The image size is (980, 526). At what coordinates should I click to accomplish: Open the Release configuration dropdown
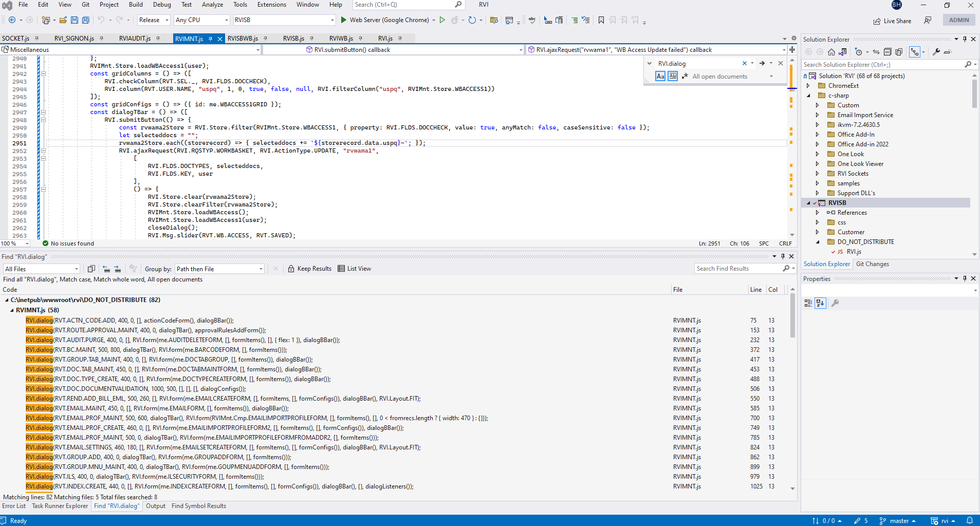(154, 20)
